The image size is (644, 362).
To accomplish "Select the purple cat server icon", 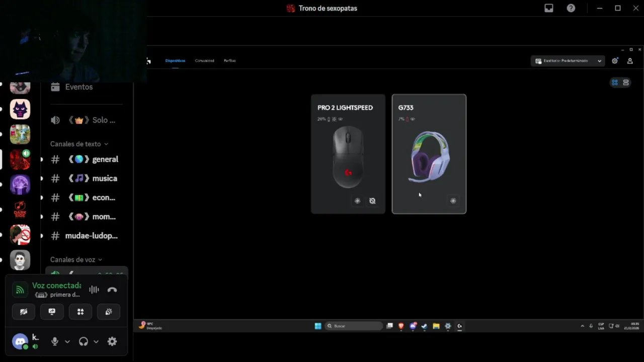I will point(20,109).
